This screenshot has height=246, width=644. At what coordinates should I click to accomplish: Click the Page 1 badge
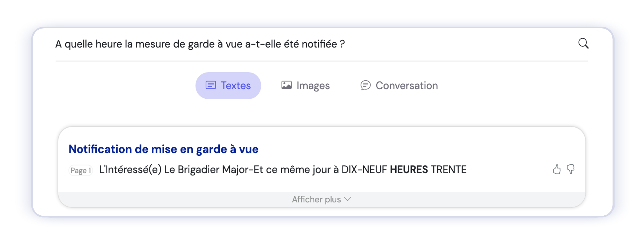pos(81,170)
